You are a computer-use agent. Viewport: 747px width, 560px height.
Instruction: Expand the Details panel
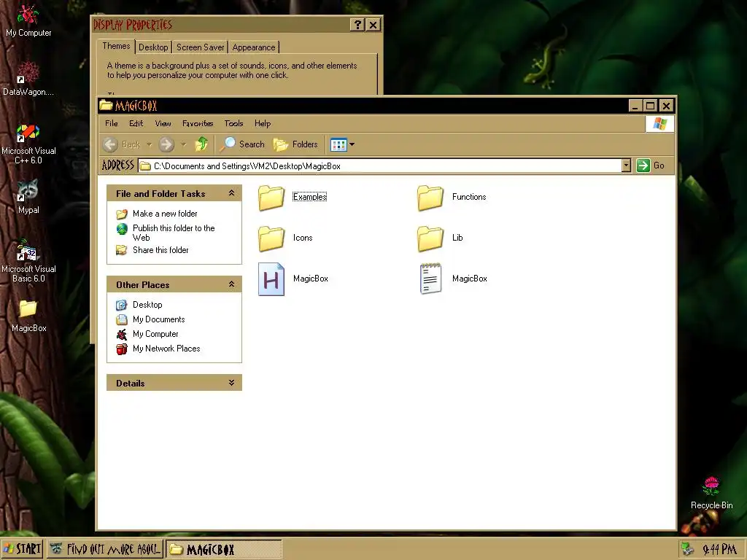click(x=231, y=382)
